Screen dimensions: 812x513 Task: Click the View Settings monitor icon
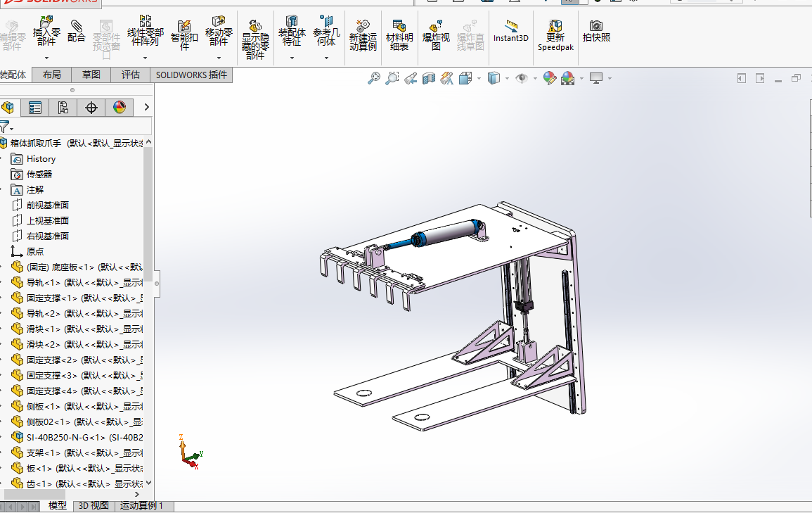click(596, 78)
